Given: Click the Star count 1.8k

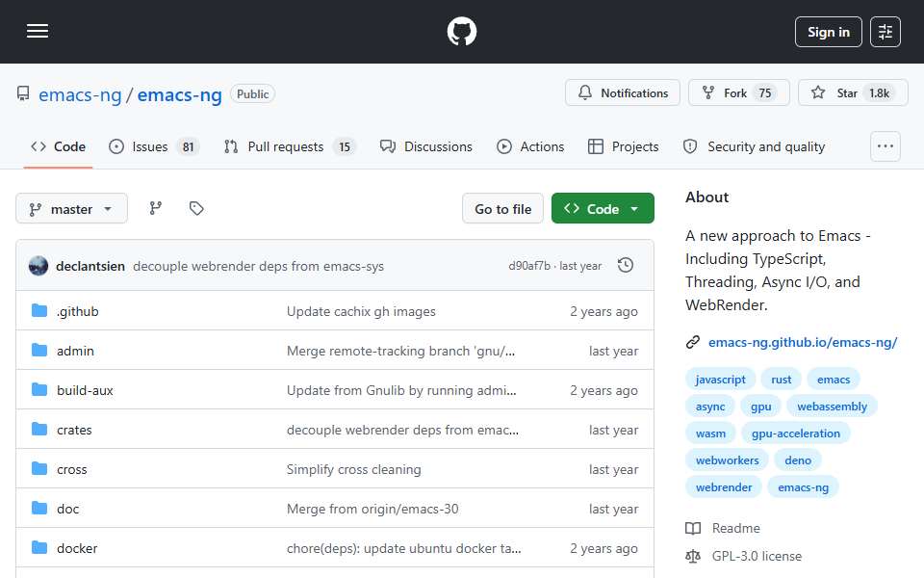Looking at the screenshot, I should (879, 93).
